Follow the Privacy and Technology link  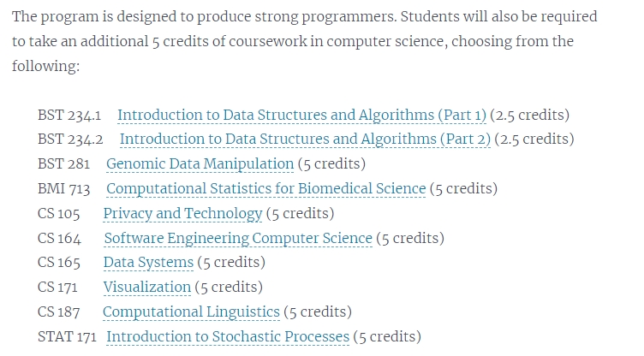[x=182, y=214]
